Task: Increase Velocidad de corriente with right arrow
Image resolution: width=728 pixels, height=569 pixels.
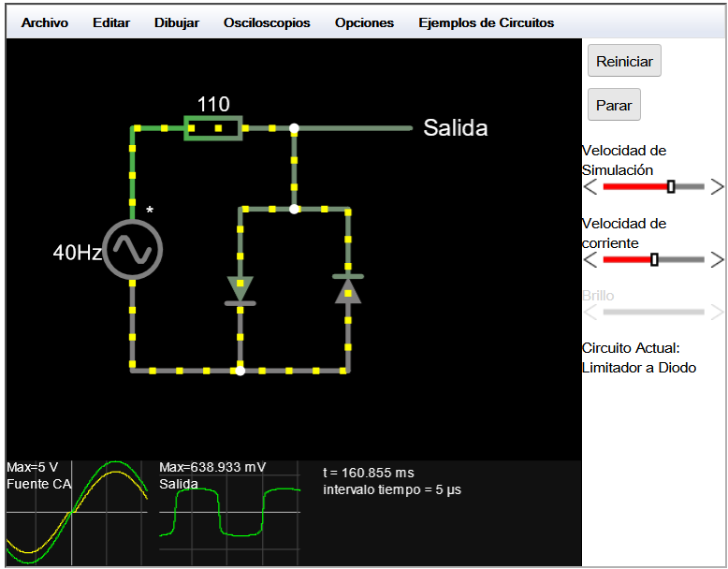Action: 718,259
